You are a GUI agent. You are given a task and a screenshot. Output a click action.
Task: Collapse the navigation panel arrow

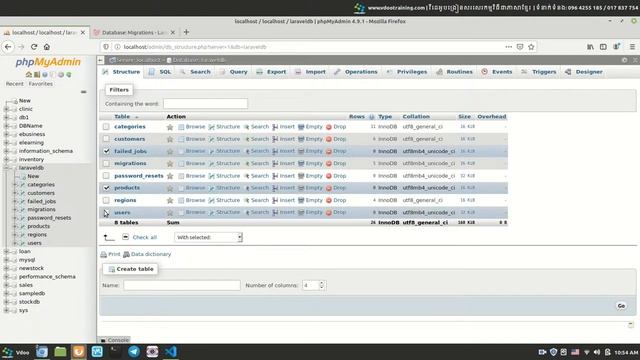(x=100, y=60)
